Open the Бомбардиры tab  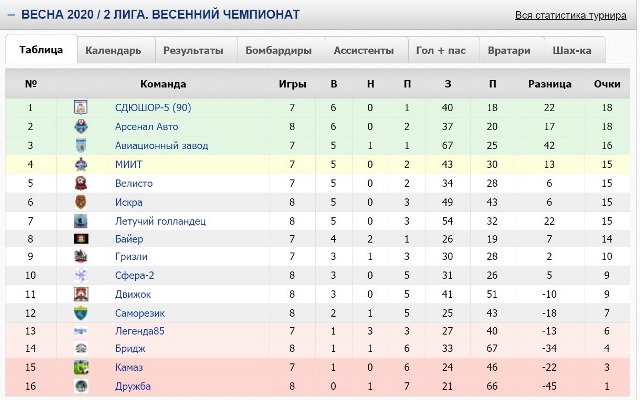point(278,51)
